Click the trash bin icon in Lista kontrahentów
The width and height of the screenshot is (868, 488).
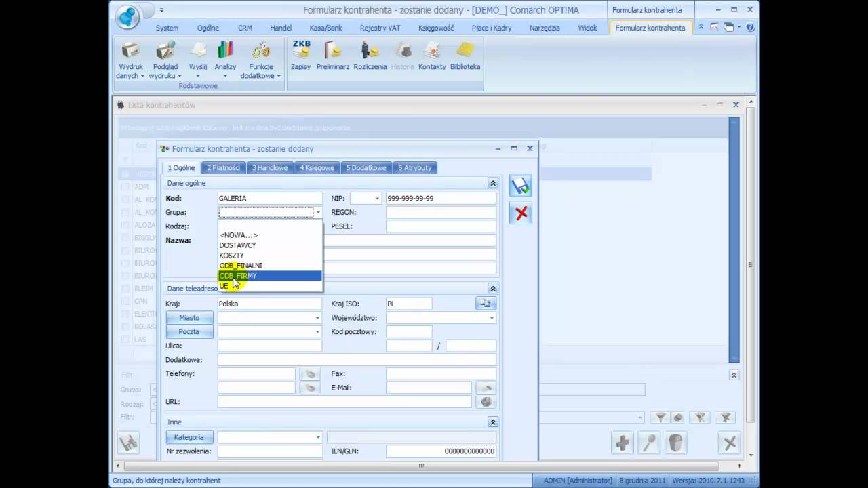tap(675, 443)
